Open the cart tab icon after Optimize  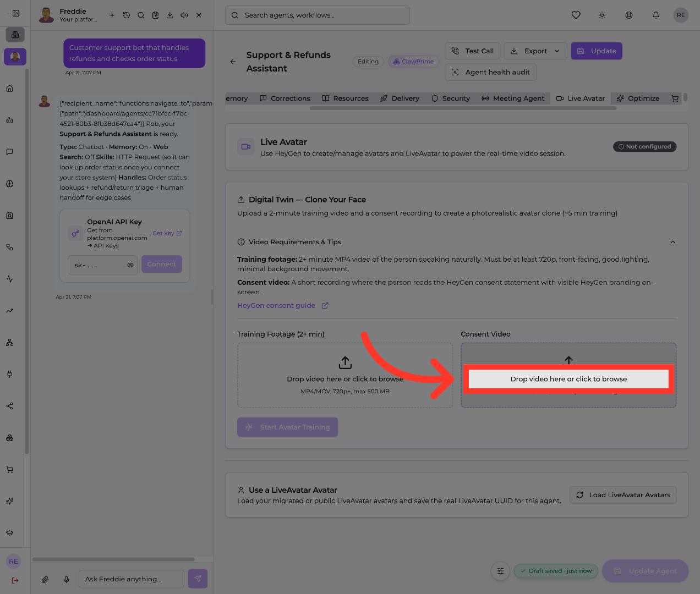(675, 98)
